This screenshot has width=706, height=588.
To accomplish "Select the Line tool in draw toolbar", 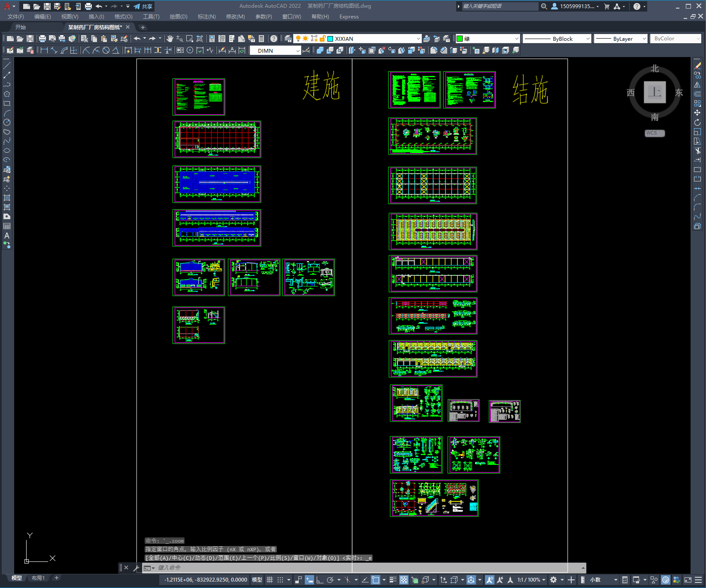I will pos(7,66).
